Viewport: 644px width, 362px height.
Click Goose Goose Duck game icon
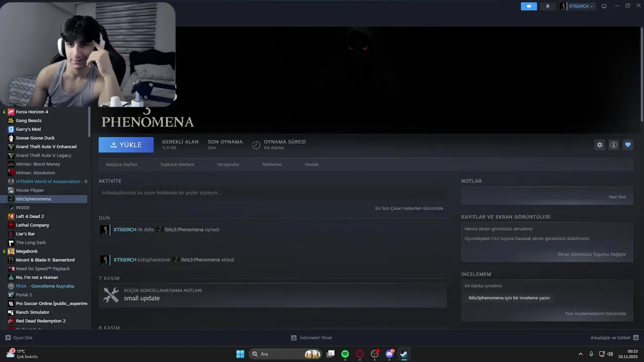11,138
